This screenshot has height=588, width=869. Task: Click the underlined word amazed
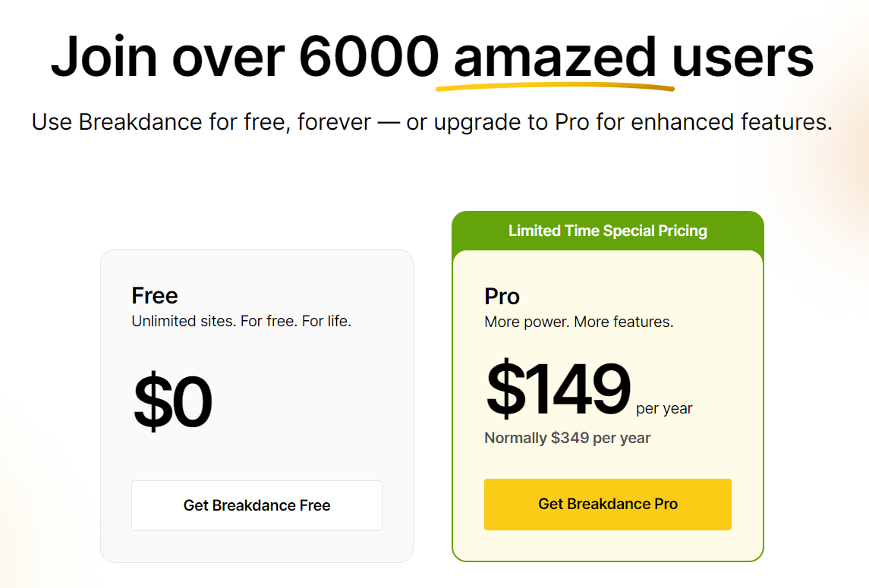(x=555, y=57)
